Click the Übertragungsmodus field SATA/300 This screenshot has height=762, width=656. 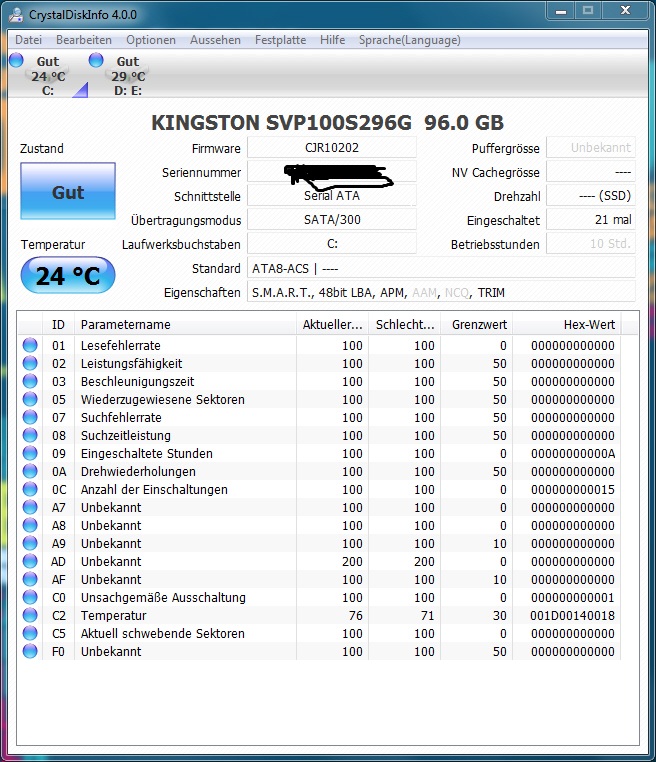332,220
